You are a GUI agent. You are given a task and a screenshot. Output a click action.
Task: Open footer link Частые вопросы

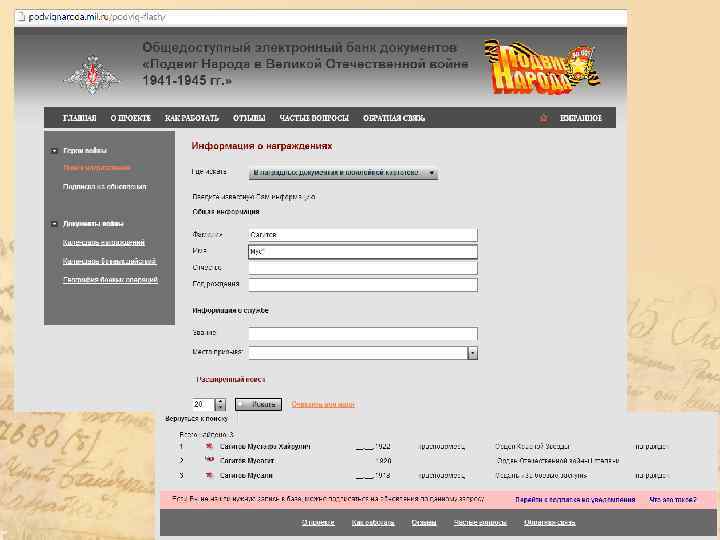click(480, 523)
